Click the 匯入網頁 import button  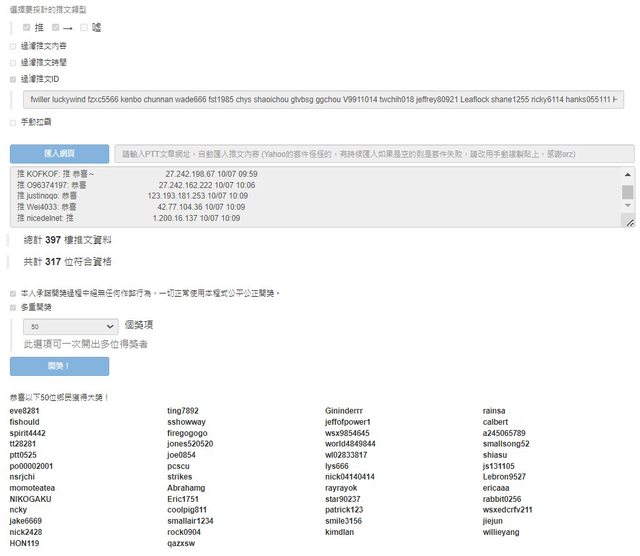click(59, 153)
